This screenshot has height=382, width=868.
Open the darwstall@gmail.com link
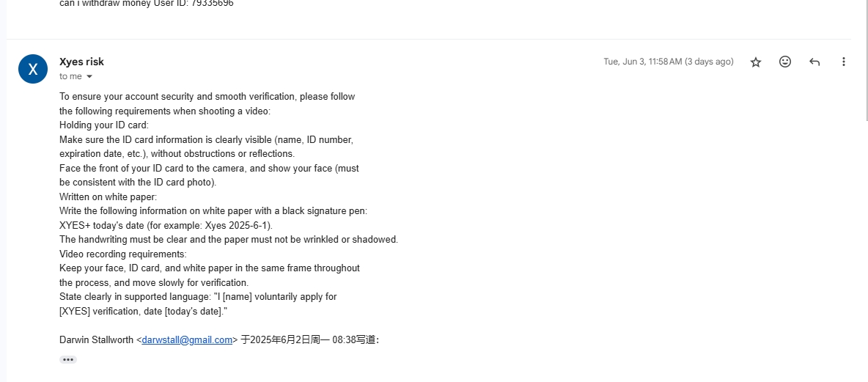point(187,340)
